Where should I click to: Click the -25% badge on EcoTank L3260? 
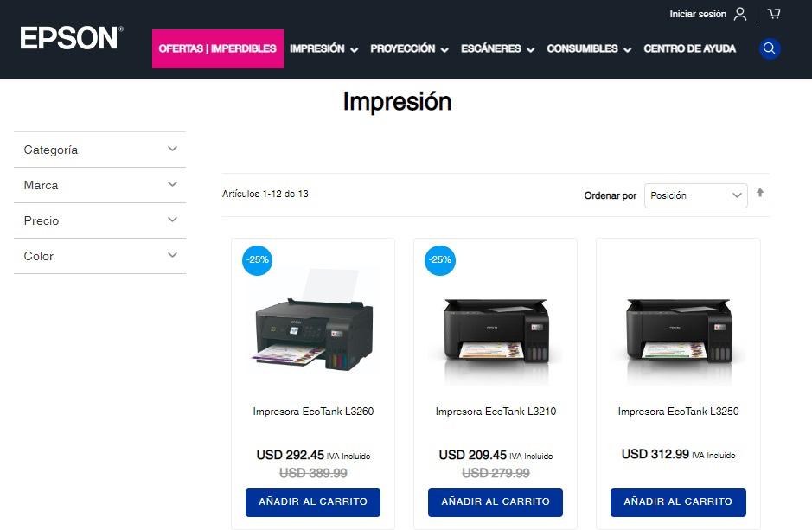pyautogui.click(x=258, y=260)
